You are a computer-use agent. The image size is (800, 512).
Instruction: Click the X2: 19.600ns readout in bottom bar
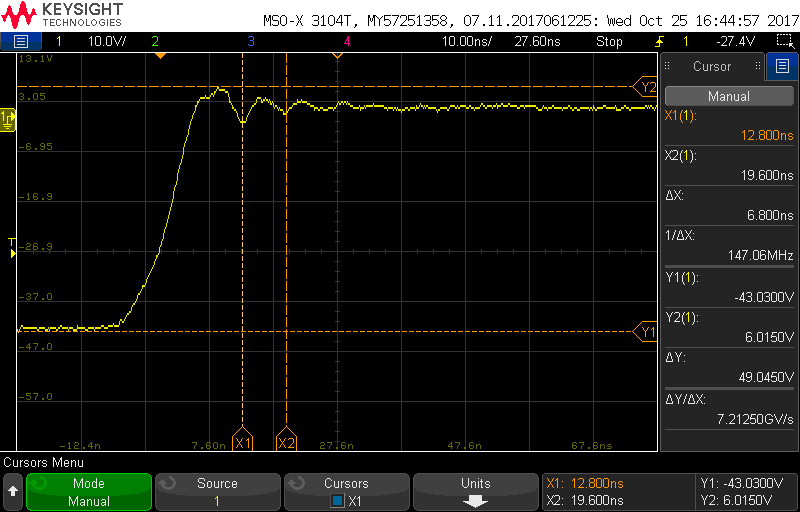[585, 499]
